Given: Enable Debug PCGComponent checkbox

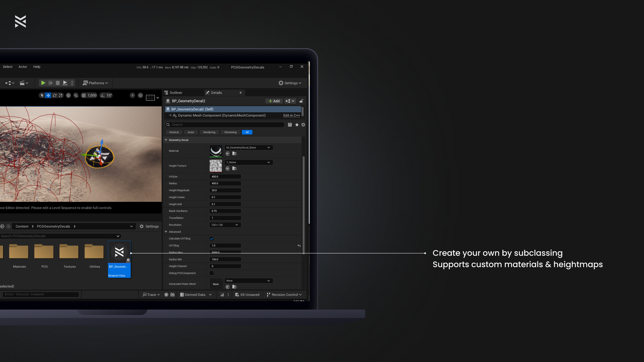Looking at the screenshot, I should click(212, 273).
